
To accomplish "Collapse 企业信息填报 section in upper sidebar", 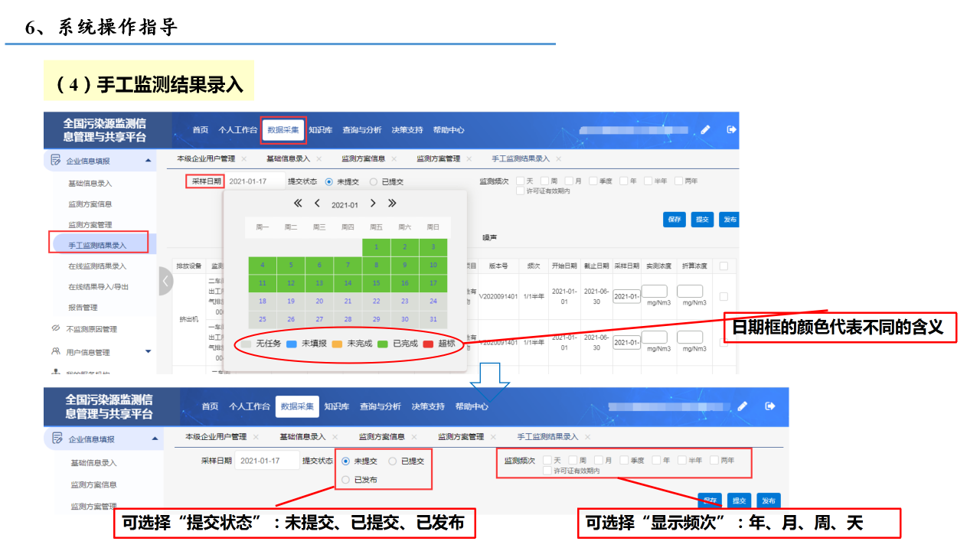I will coord(148,161).
